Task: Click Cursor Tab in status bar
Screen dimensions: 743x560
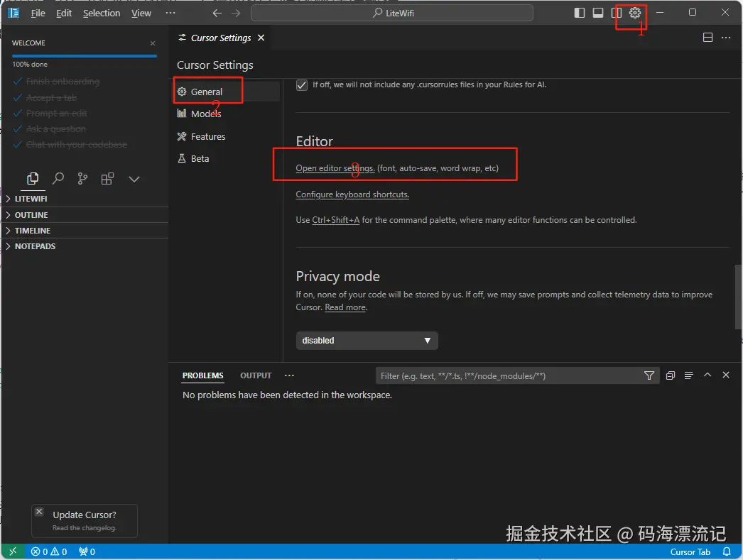Action: coord(690,551)
